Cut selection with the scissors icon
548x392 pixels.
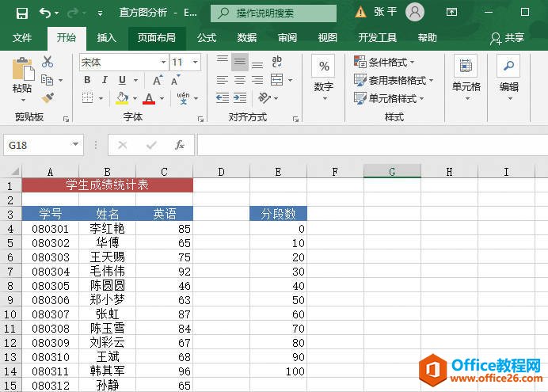[48, 62]
